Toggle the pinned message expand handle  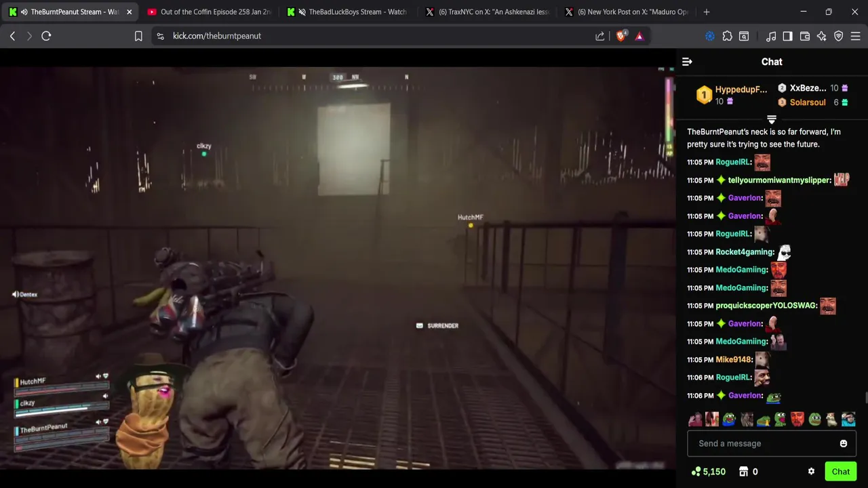click(772, 119)
